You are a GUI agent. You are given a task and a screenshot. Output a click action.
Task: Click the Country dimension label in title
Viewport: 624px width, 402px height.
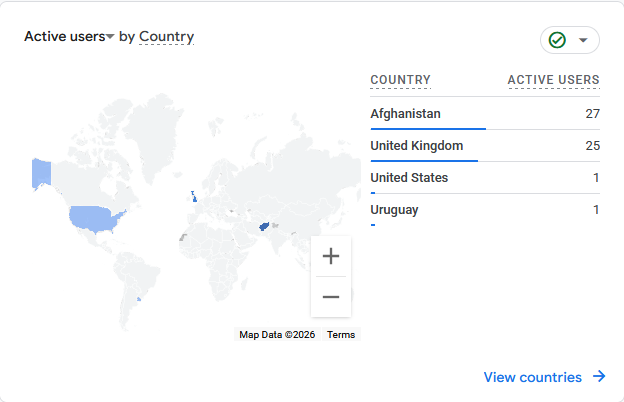(x=166, y=37)
